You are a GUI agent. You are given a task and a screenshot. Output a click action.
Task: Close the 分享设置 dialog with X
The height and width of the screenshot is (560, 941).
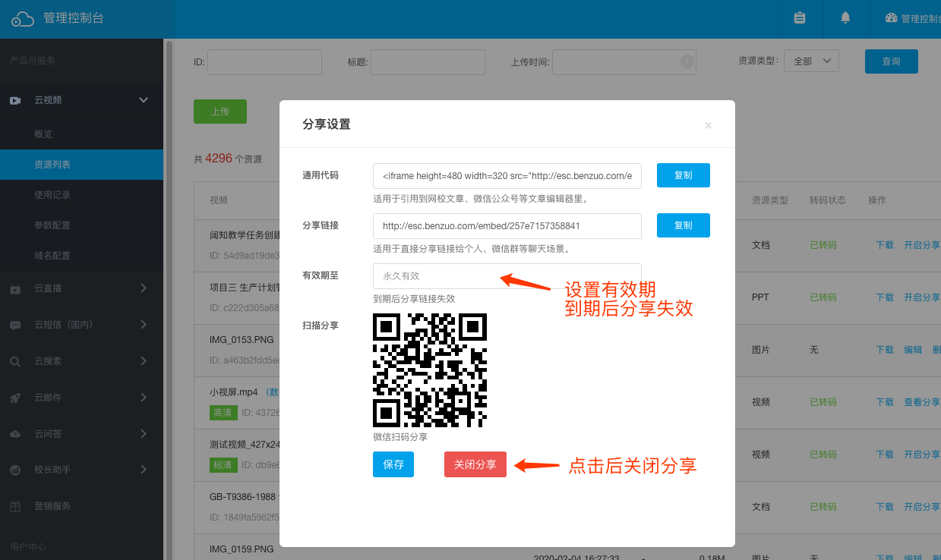(x=708, y=125)
